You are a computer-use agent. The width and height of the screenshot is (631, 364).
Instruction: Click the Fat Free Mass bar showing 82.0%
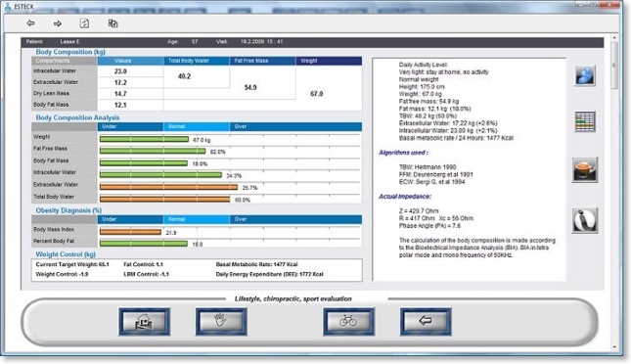tap(153, 151)
